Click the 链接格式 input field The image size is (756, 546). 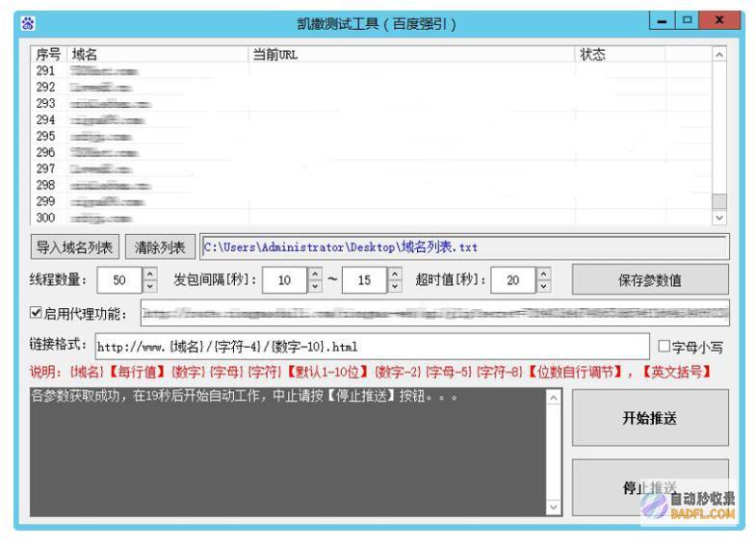point(372,347)
